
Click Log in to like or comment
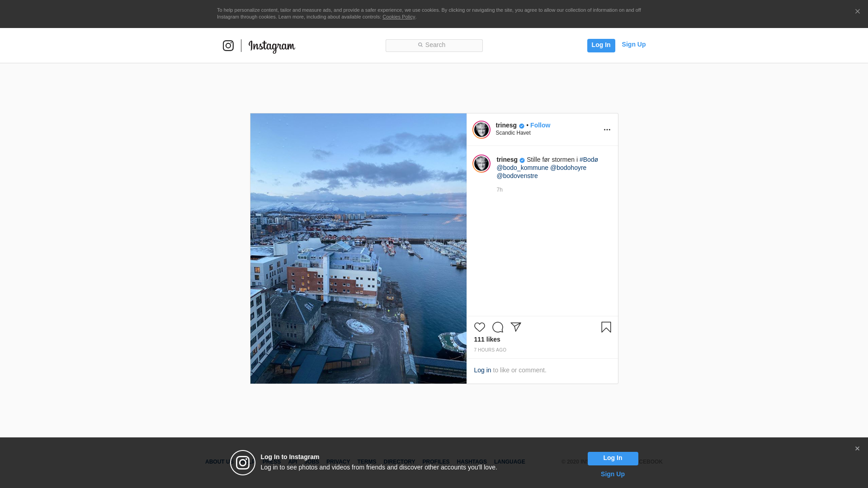point(482,370)
